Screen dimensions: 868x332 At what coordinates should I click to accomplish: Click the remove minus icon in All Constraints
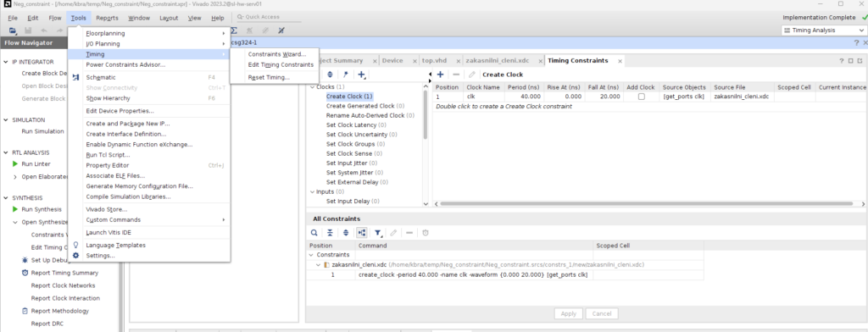[409, 233]
